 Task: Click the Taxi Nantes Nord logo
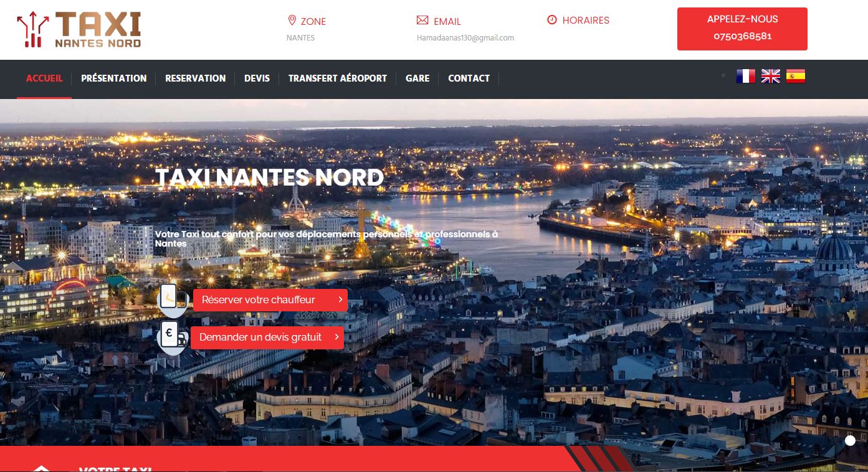79,30
